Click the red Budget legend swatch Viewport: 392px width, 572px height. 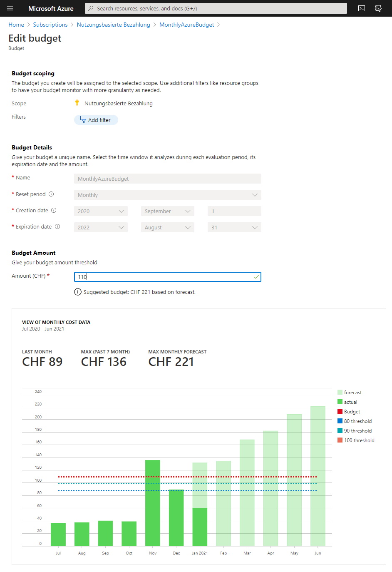[x=340, y=411]
